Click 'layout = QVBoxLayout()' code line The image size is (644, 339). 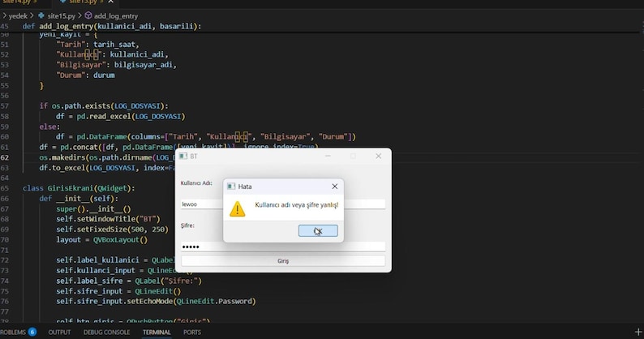click(x=102, y=239)
